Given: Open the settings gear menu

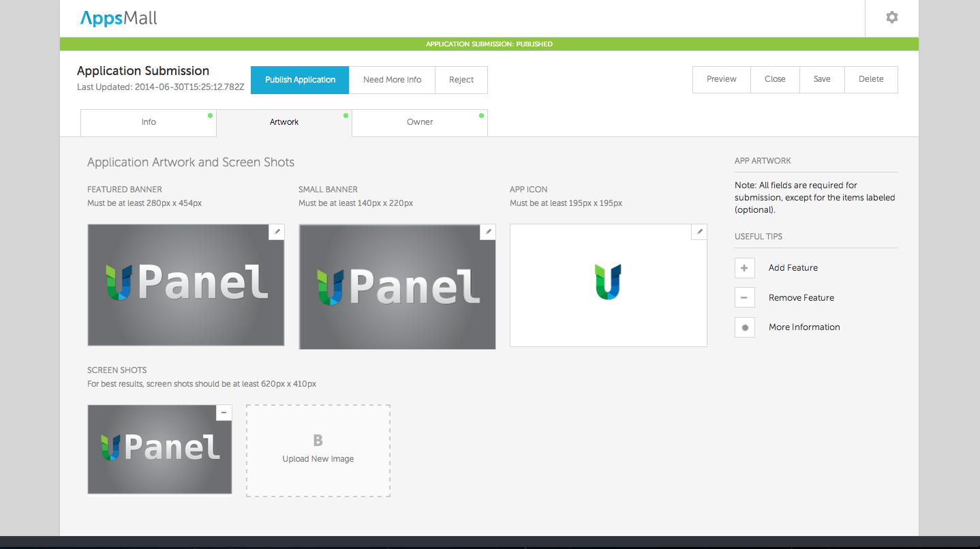Looking at the screenshot, I should tap(891, 18).
